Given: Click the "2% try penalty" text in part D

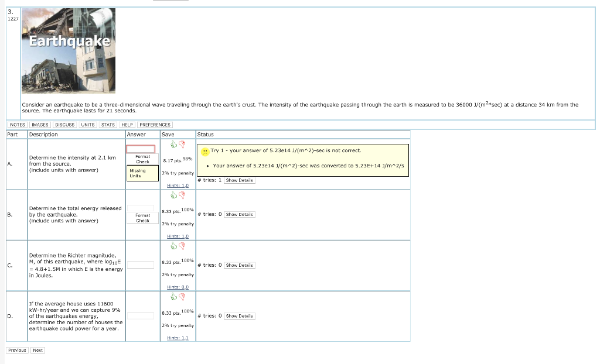Looking at the screenshot, I should pyautogui.click(x=178, y=326).
